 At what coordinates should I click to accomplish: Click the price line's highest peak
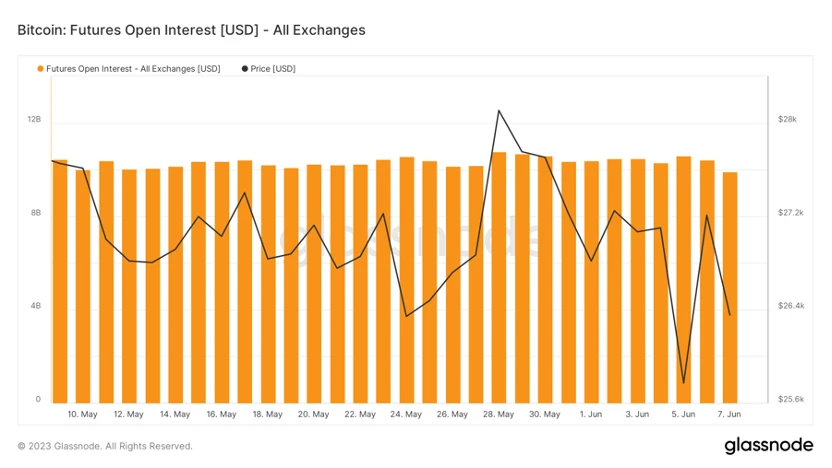[x=499, y=110]
